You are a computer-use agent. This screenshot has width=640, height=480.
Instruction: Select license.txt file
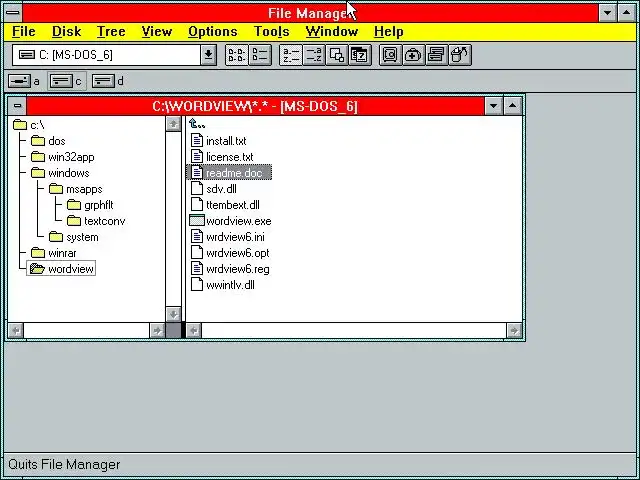(222, 157)
